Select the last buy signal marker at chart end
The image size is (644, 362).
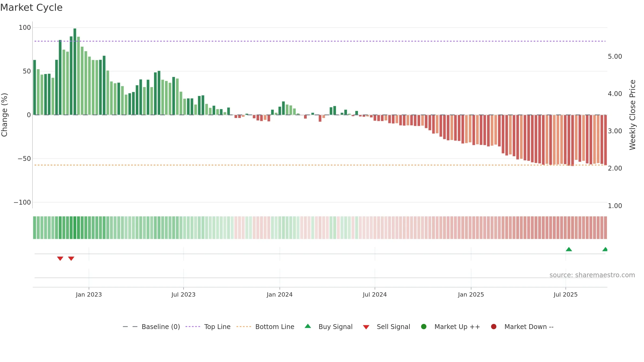605,249
